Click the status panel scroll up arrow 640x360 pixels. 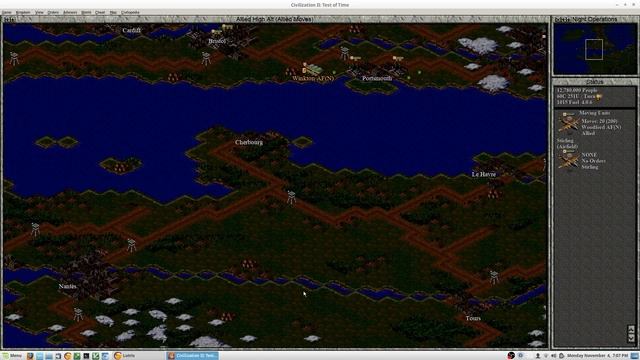[631, 329]
